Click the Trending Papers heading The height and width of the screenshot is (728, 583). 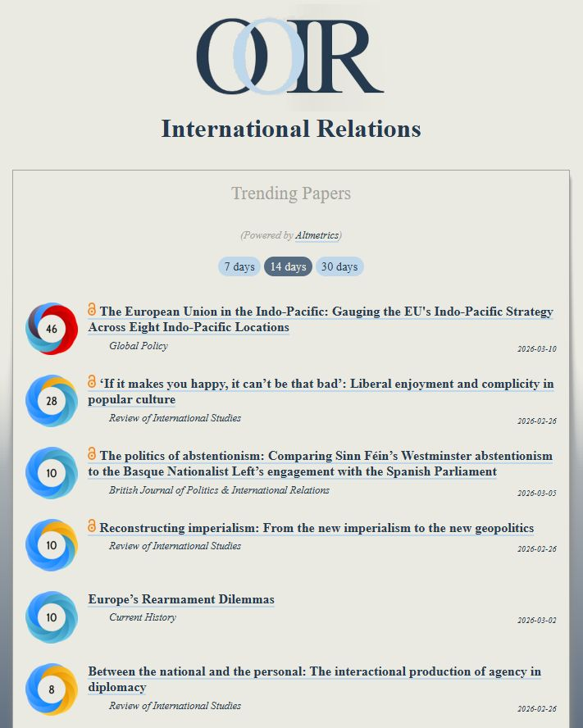click(291, 193)
